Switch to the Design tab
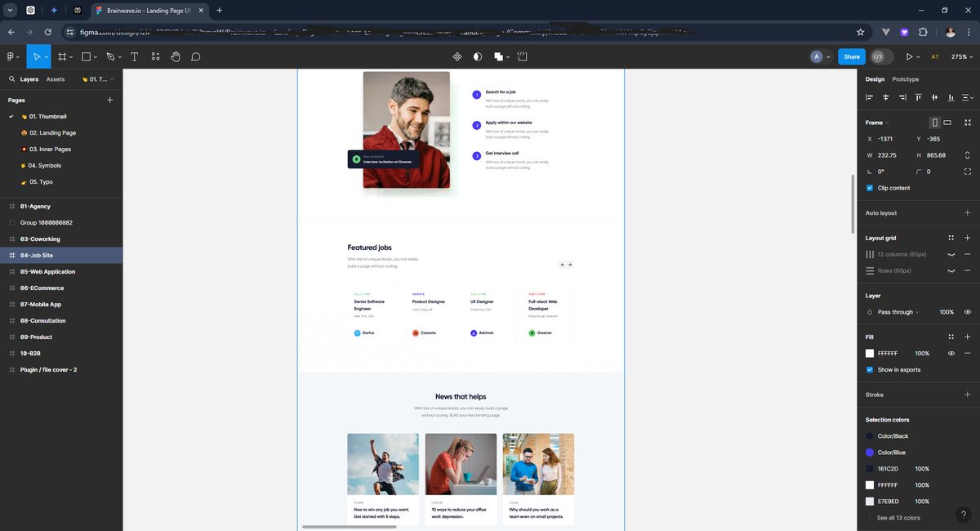This screenshot has height=531, width=980. coord(875,79)
